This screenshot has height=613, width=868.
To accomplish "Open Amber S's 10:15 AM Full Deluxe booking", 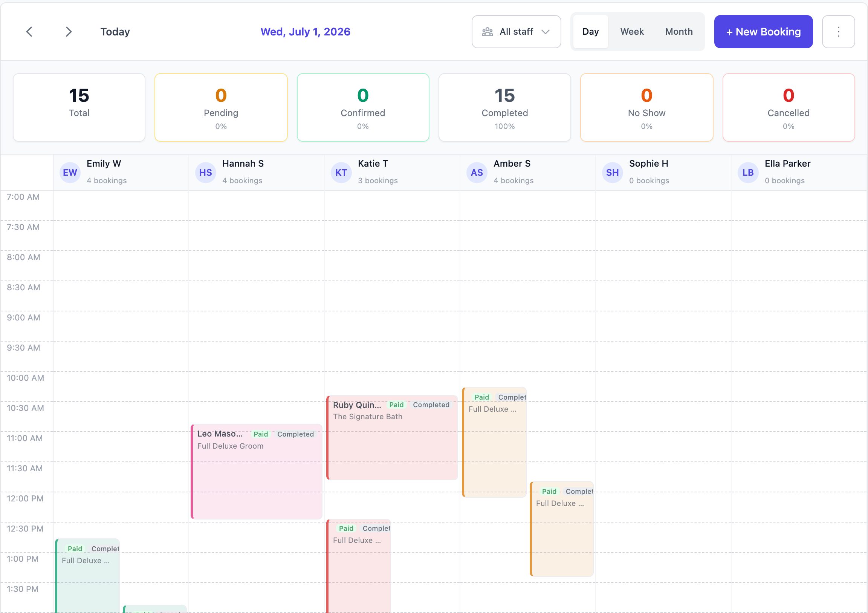I will point(494,442).
